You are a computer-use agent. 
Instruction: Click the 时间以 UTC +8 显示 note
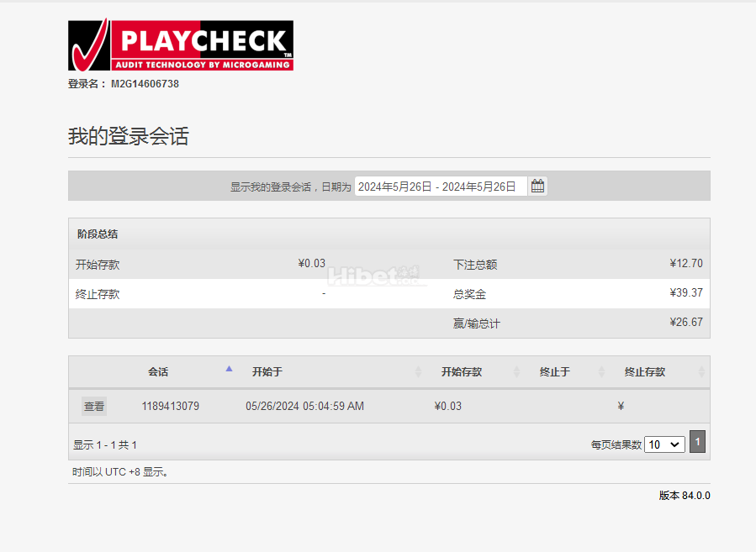click(120, 472)
